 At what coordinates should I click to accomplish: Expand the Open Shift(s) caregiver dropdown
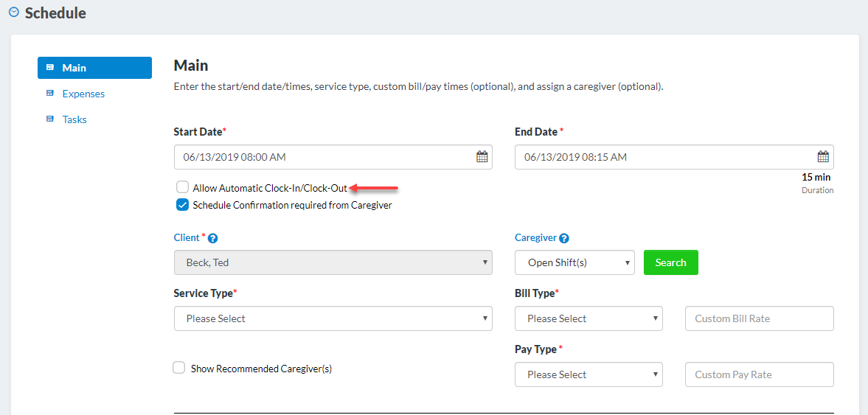tap(574, 262)
